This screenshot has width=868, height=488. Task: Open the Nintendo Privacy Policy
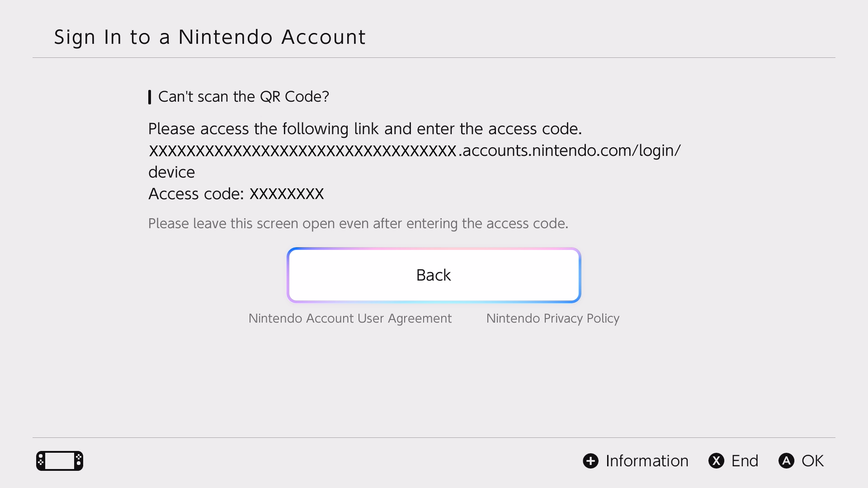[x=552, y=318]
